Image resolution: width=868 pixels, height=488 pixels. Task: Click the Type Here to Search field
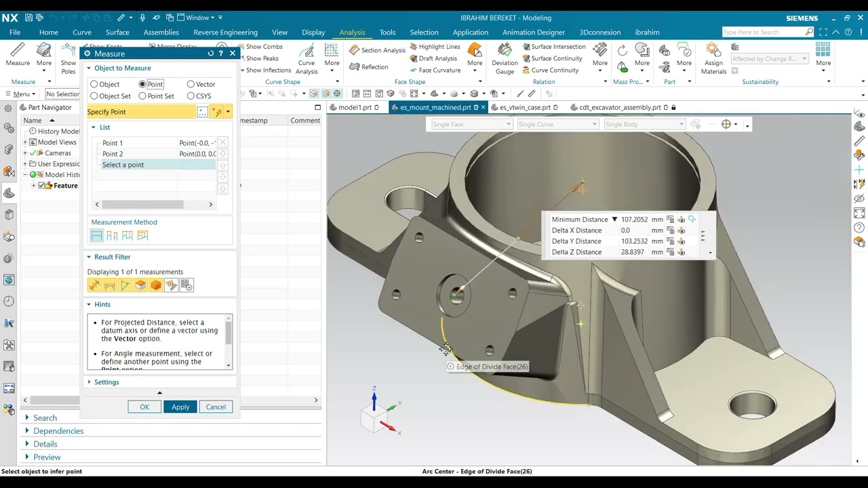click(x=768, y=32)
